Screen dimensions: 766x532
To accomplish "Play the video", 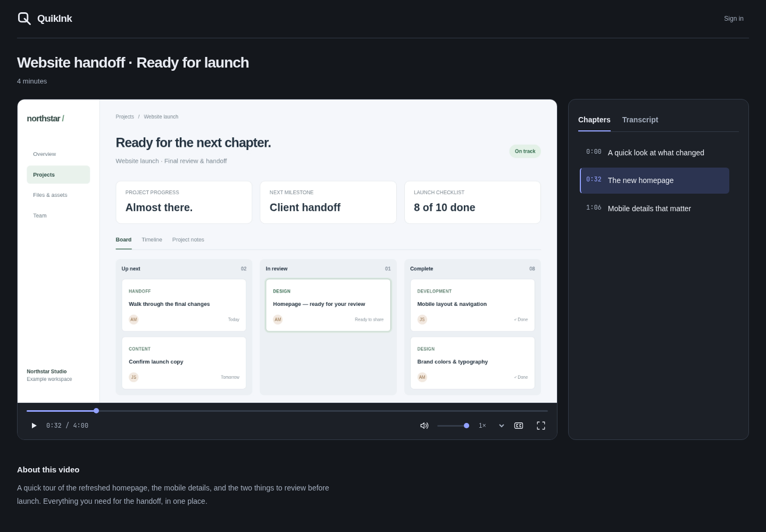I will [x=34, y=426].
